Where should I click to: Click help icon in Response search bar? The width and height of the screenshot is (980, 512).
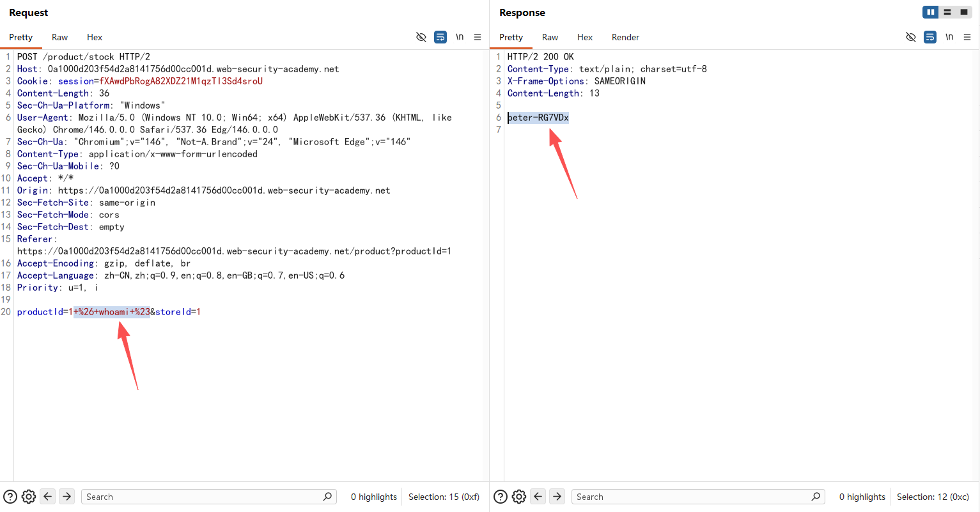(x=501, y=497)
